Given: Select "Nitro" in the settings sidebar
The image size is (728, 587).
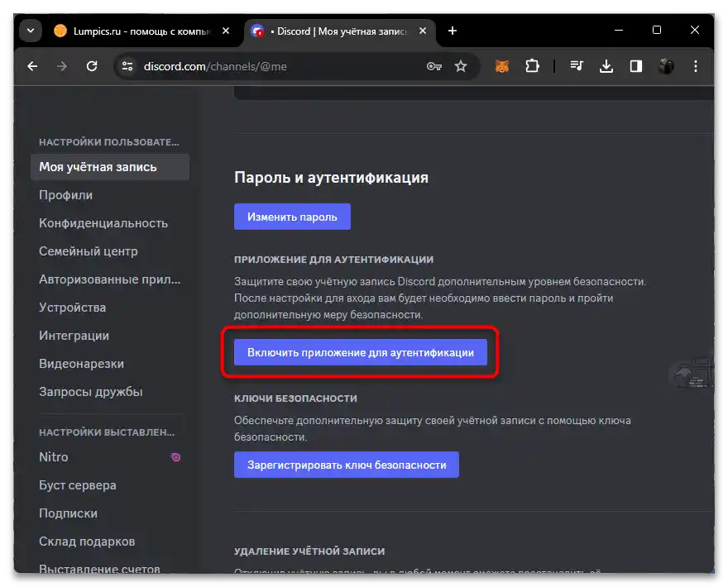Looking at the screenshot, I should click(x=54, y=457).
